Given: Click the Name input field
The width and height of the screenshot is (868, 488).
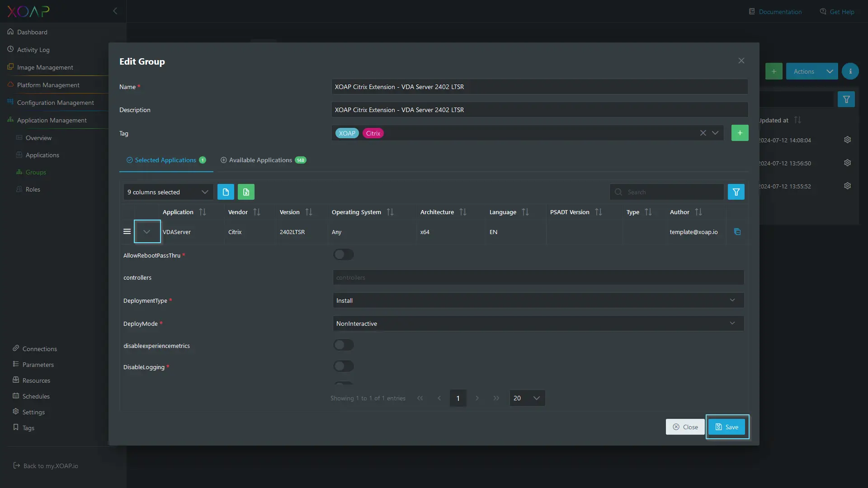Looking at the screenshot, I should click(x=540, y=87).
